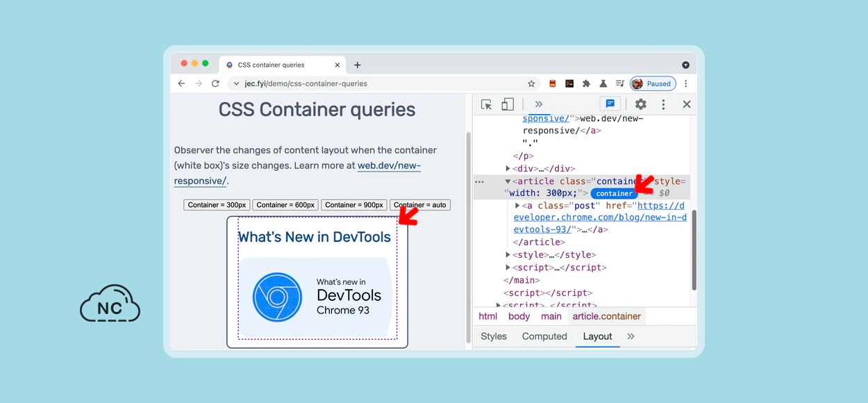
Task: Open the DevTools customize three-dot menu
Action: [663, 104]
